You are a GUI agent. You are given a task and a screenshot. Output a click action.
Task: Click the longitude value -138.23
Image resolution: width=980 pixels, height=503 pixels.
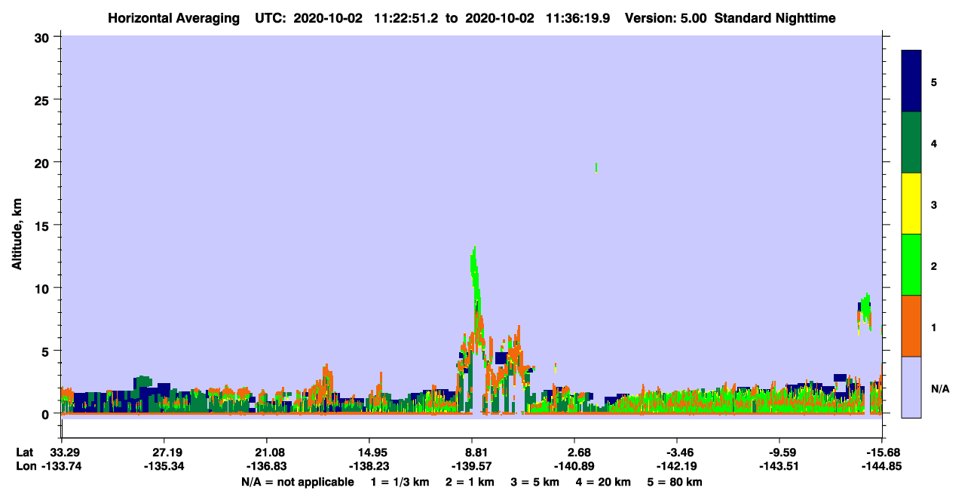click(x=369, y=466)
